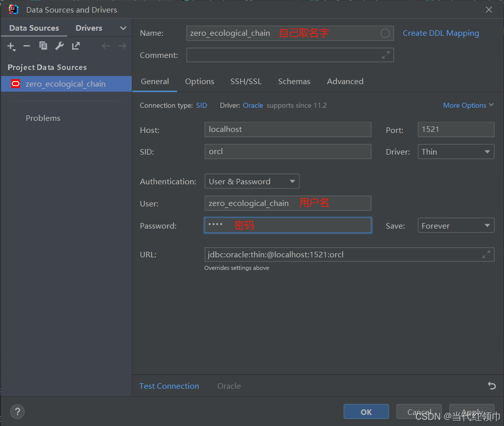Open the SSH/SSL tab
The image size is (504, 426).
[246, 82]
